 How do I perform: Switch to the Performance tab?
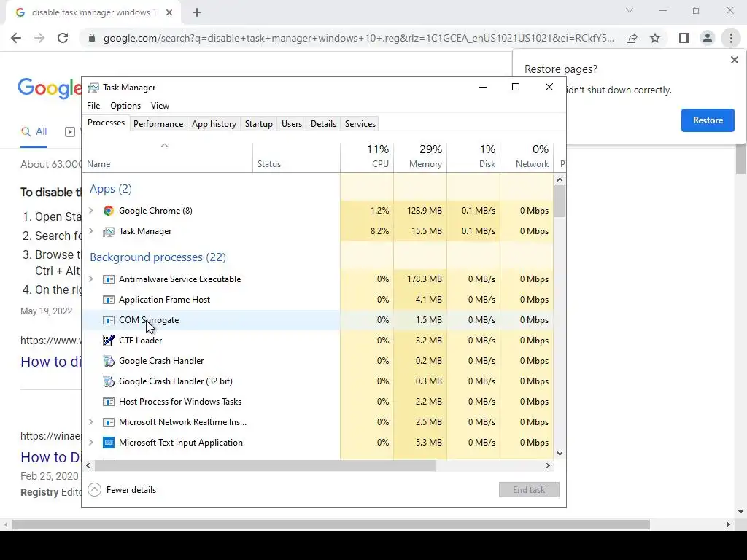tap(158, 124)
